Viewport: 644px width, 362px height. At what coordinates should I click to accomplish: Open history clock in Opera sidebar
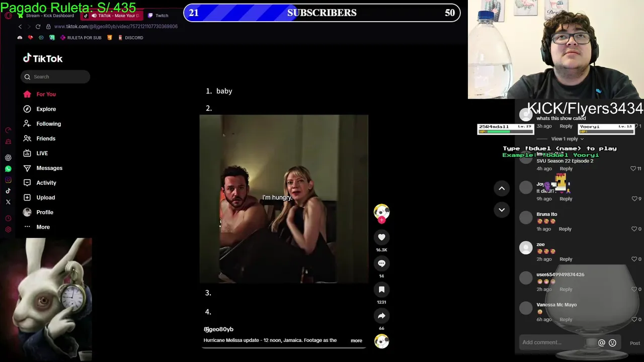[8, 219]
